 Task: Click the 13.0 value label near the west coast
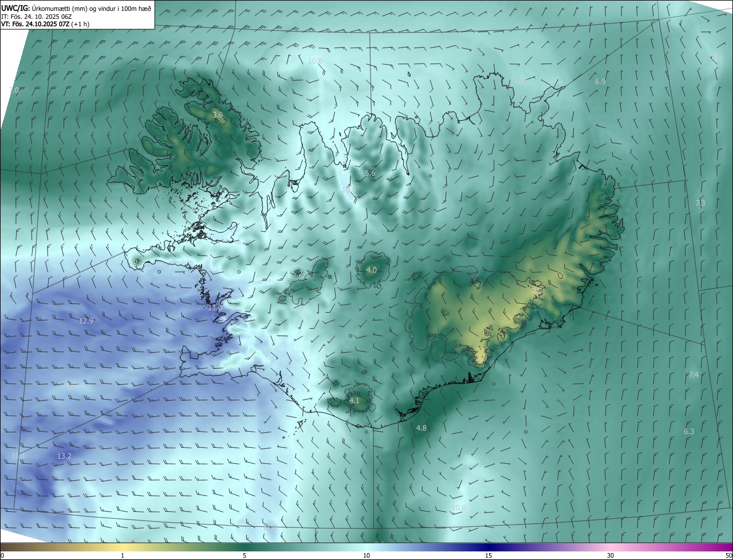point(215,308)
